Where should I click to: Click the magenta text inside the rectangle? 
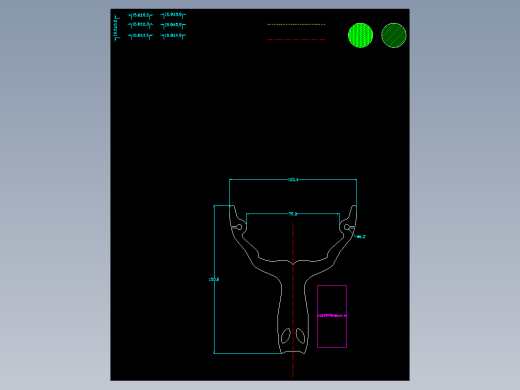point(332,315)
